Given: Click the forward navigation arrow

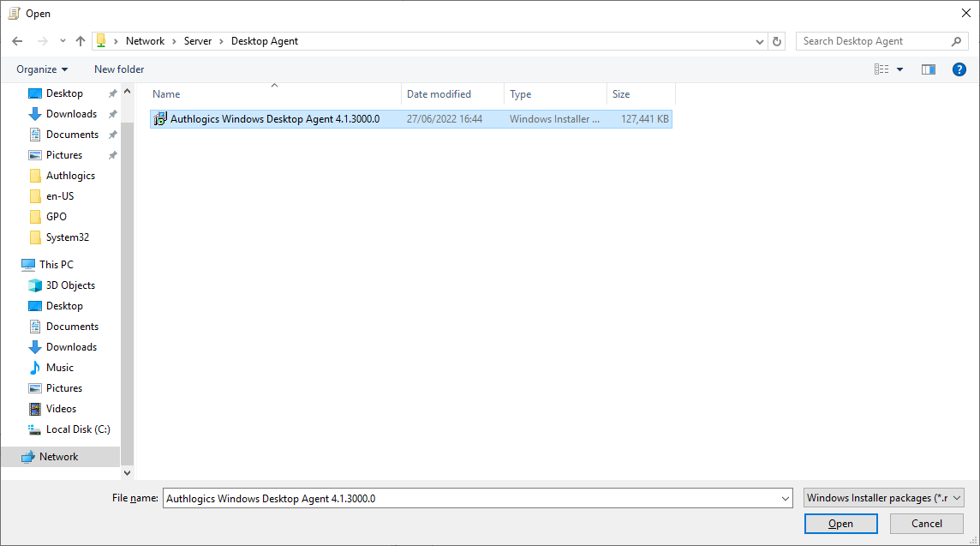Looking at the screenshot, I should tap(43, 41).
